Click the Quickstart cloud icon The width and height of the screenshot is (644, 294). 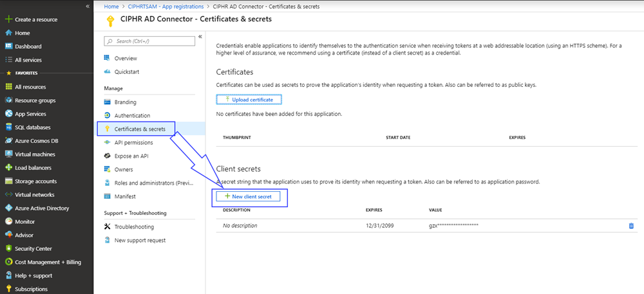[x=107, y=72]
